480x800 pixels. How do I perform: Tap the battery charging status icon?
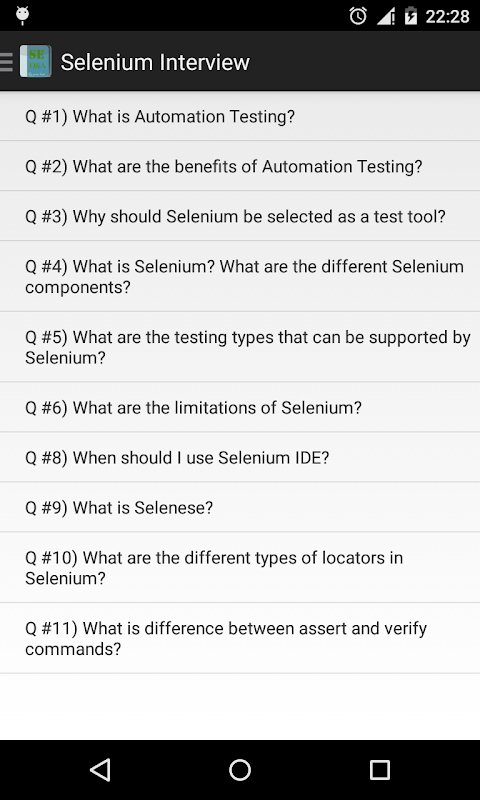[411, 16]
